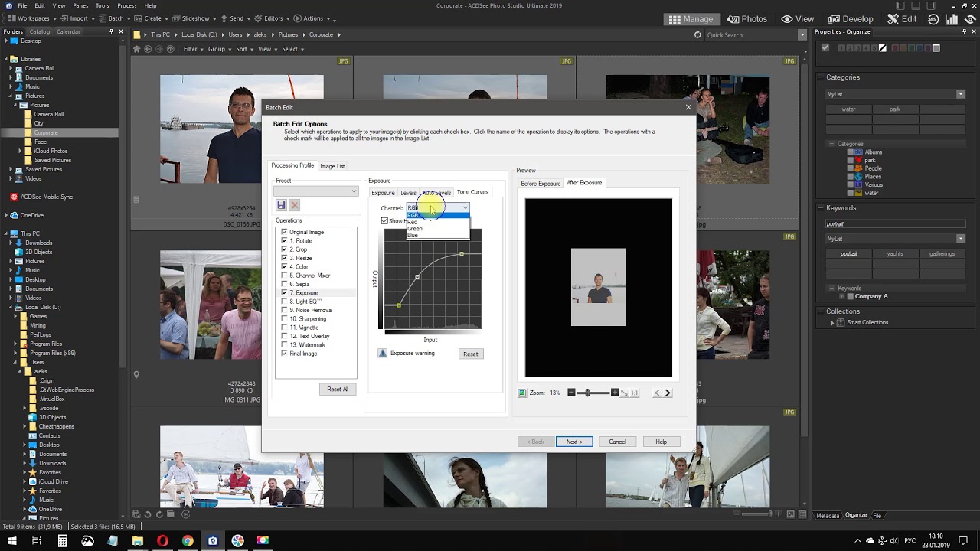Image resolution: width=980 pixels, height=551 pixels.
Task: Choose Green from the Channel list
Action: coord(437,228)
